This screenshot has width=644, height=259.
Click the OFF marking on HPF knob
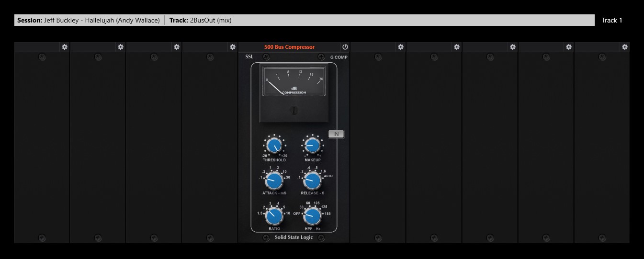[297, 214]
